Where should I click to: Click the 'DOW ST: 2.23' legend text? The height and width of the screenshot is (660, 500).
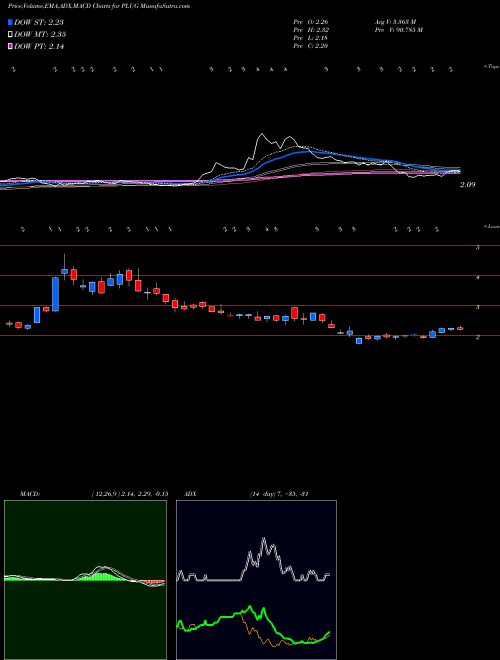click(x=39, y=22)
